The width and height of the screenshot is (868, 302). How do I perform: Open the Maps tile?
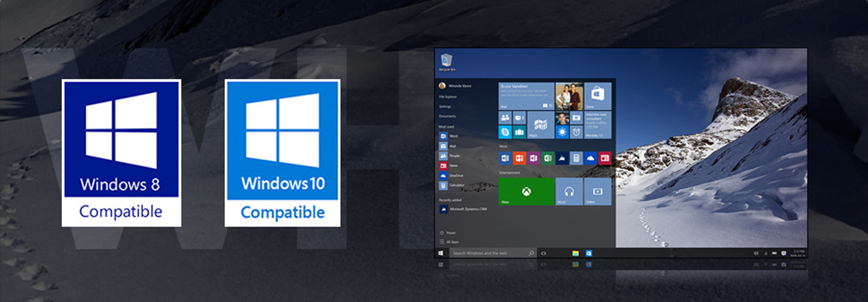click(540, 125)
